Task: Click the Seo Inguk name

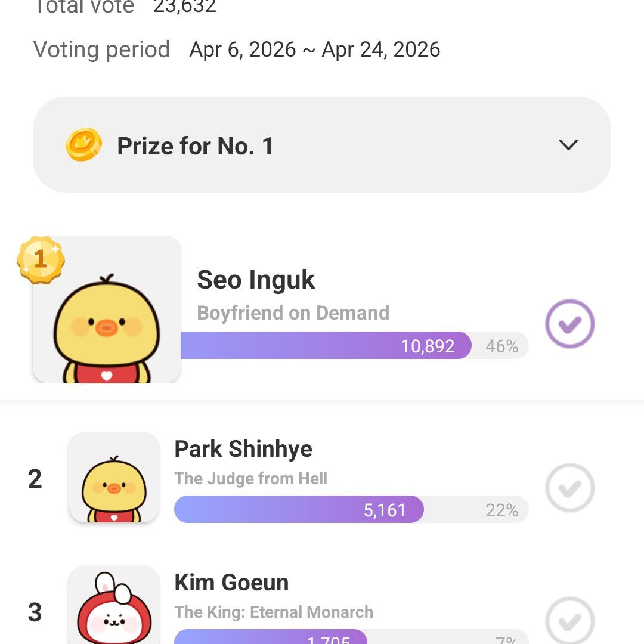Action: [x=256, y=280]
